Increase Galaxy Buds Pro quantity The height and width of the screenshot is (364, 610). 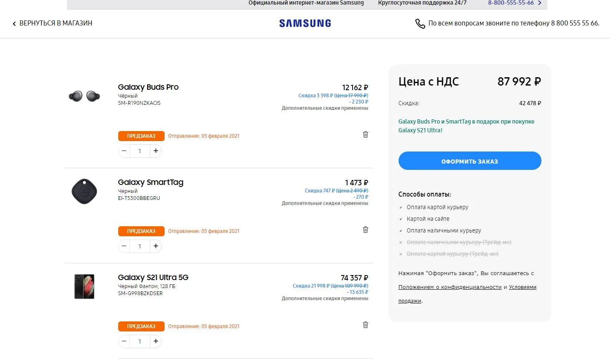156,151
